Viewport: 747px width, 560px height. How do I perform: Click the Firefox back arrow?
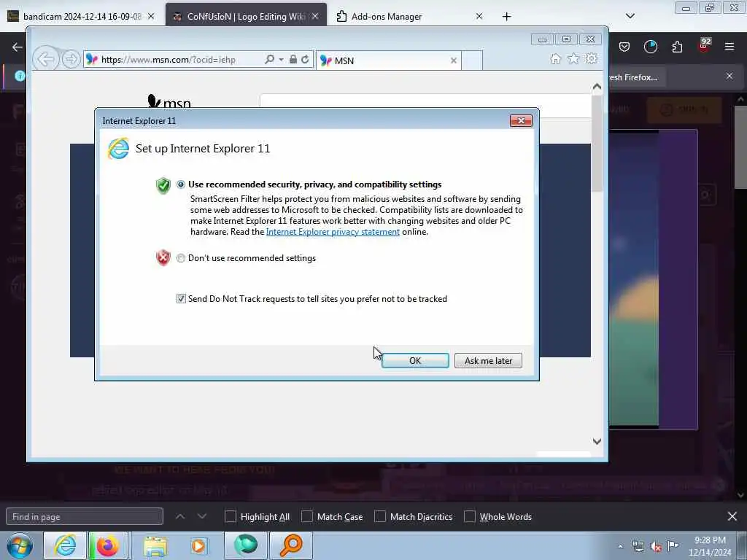pos(18,47)
